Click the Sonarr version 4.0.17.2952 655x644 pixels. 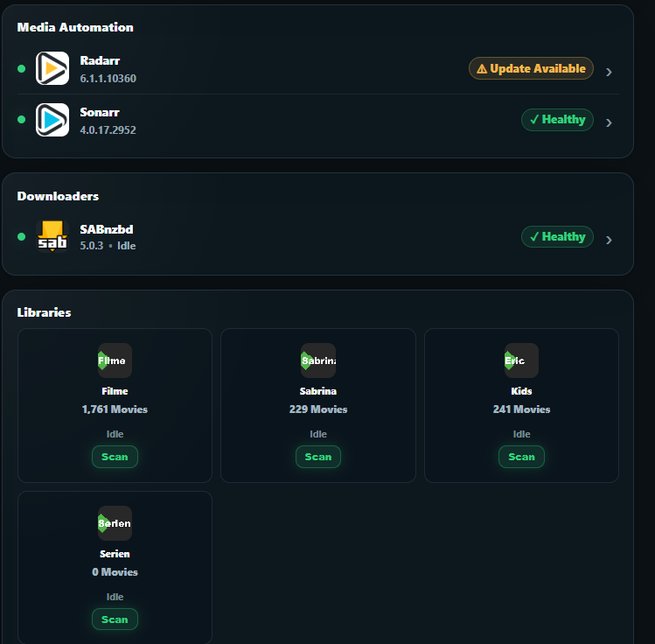coord(108,130)
